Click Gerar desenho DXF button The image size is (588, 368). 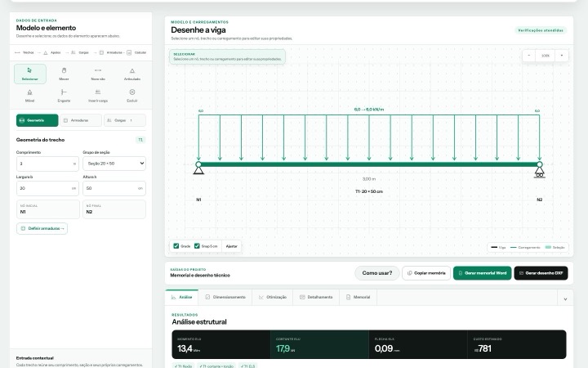pyautogui.click(x=541, y=273)
